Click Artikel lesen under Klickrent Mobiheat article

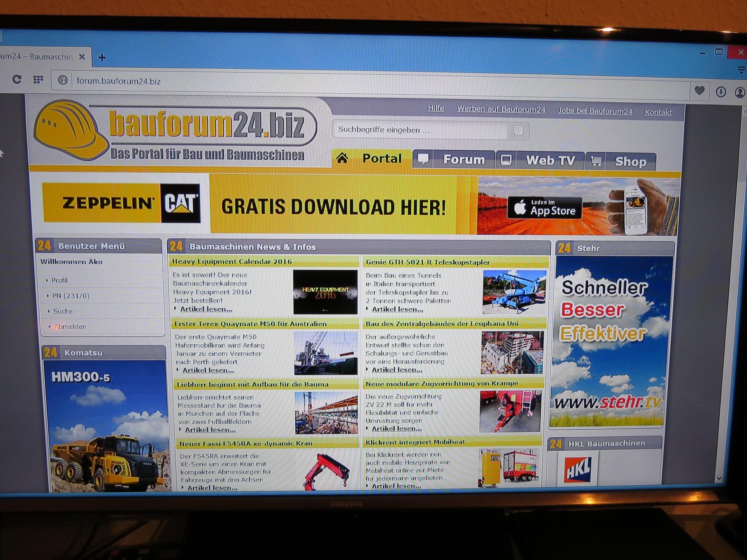click(396, 486)
